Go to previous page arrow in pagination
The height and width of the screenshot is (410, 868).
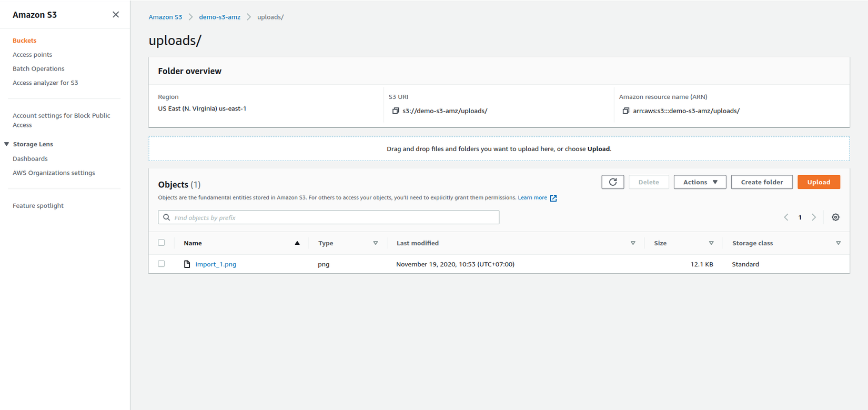[786, 217]
